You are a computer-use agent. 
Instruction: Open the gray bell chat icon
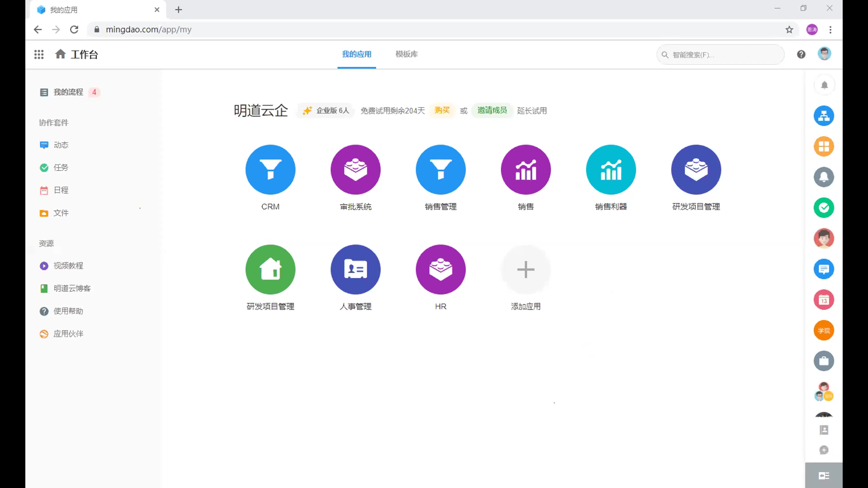pyautogui.click(x=824, y=177)
